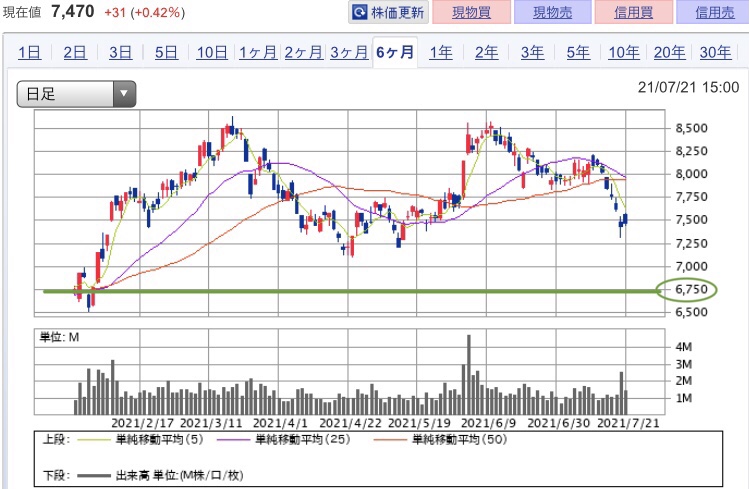Screen dimensions: 749x489
Task: Open the 現物買 order link
Action: pyautogui.click(x=471, y=12)
